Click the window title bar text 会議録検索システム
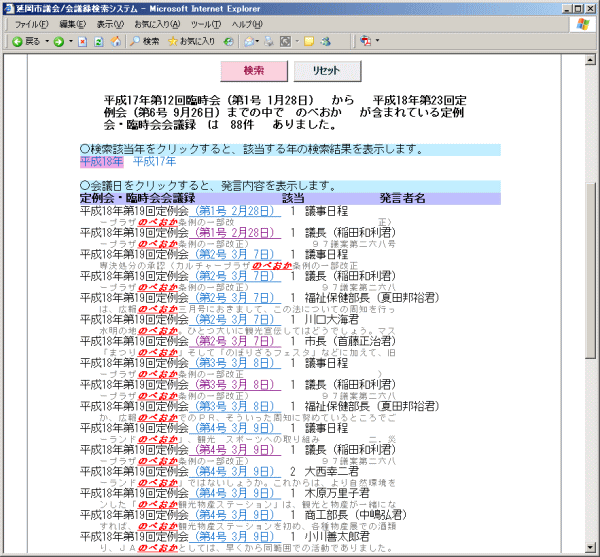Image resolution: width=600 pixels, height=557 pixels. point(103,8)
